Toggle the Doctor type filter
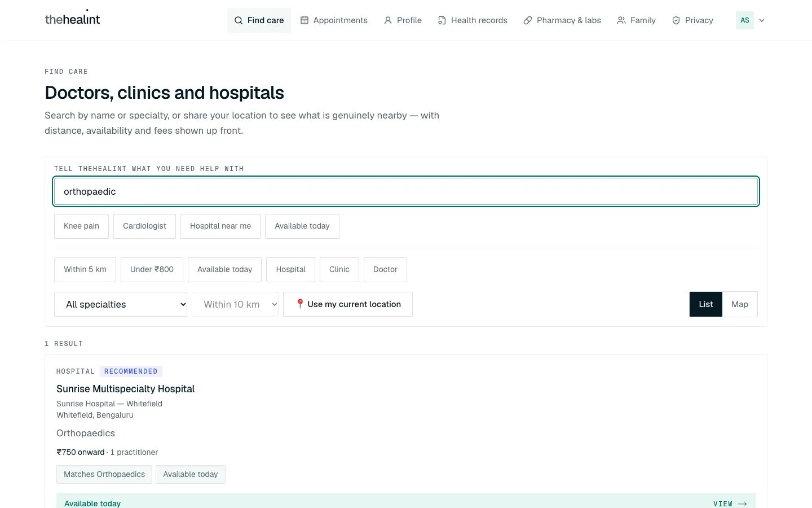Screen dimensions: 812x508 [x=385, y=270]
